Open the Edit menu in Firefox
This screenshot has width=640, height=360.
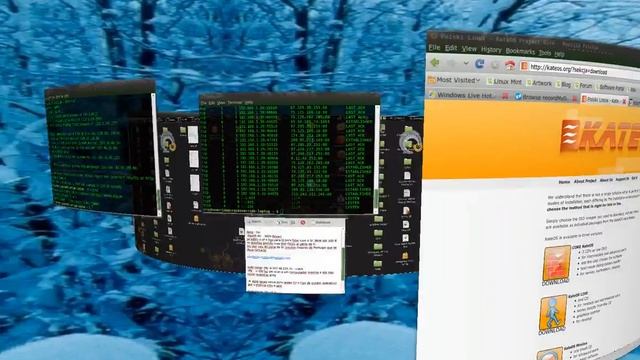click(451, 48)
